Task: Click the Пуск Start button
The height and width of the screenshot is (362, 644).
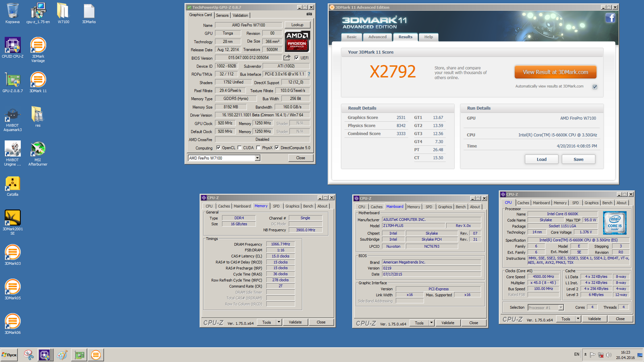Action: click(9, 355)
